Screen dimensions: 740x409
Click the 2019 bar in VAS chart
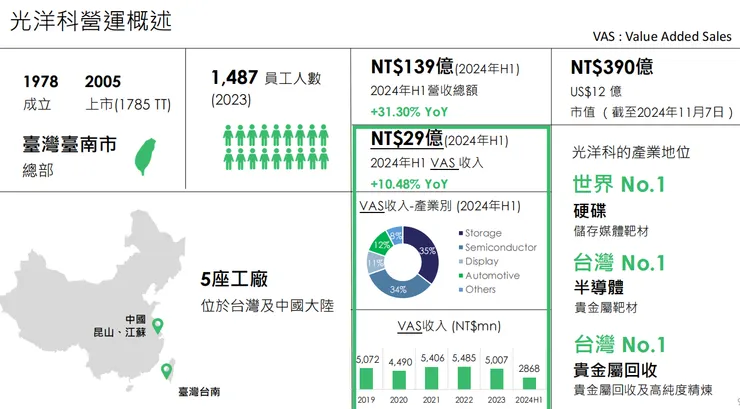click(366, 379)
